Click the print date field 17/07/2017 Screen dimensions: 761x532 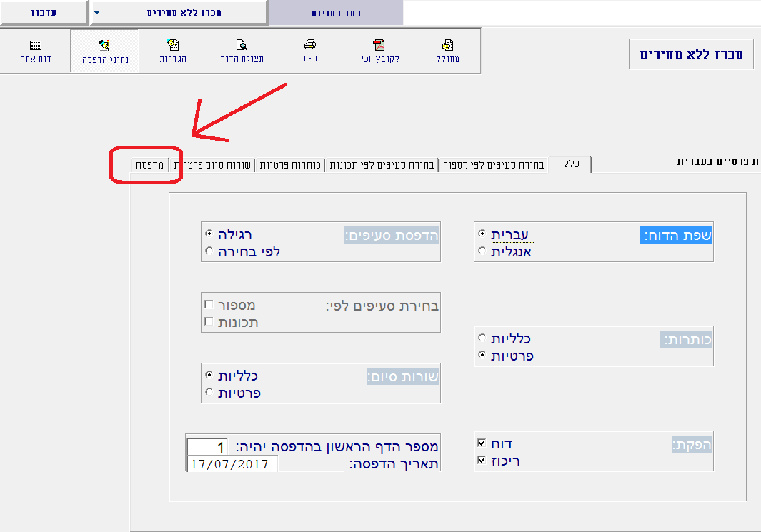(232, 464)
